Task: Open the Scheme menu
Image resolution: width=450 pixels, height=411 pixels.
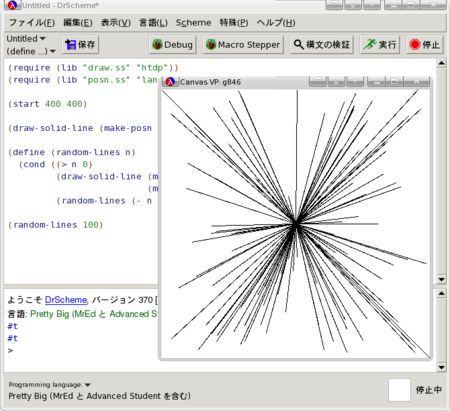Action: [193, 23]
